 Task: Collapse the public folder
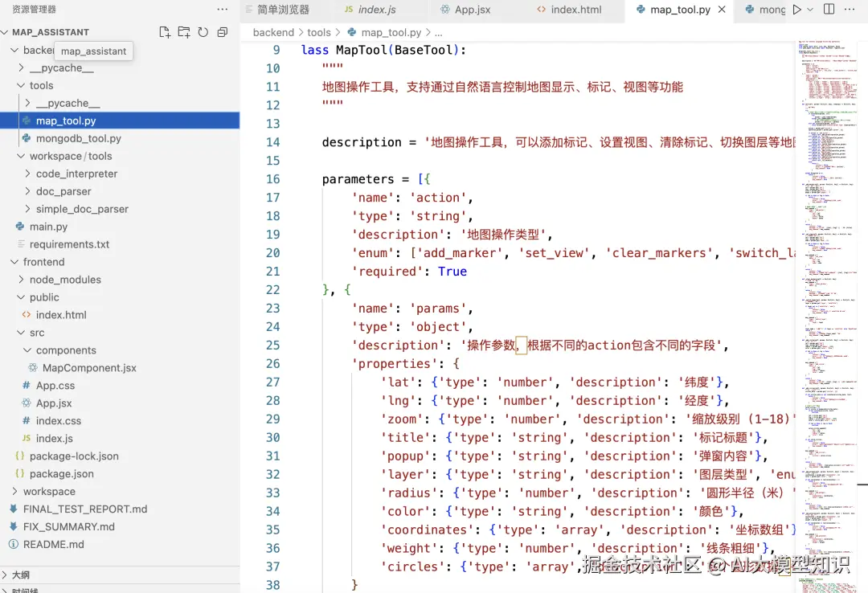click(x=21, y=297)
